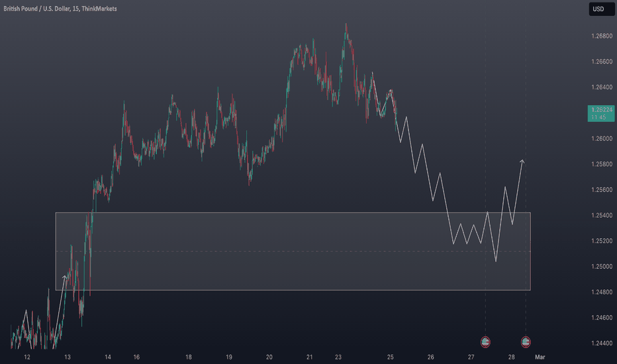Screen dimensions: 617x364
Task: Click the 1.25800 price axis label
Action: (602, 164)
